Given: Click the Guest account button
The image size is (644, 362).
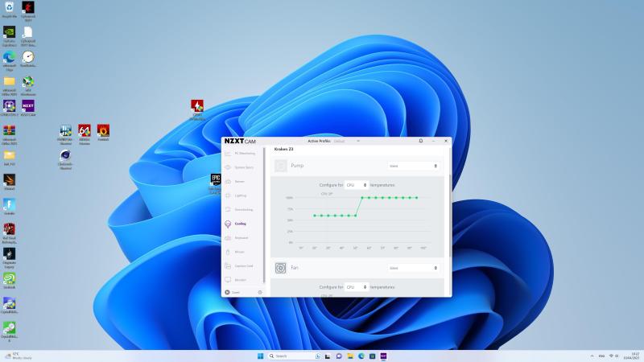Looking at the screenshot, I should click(233, 292).
